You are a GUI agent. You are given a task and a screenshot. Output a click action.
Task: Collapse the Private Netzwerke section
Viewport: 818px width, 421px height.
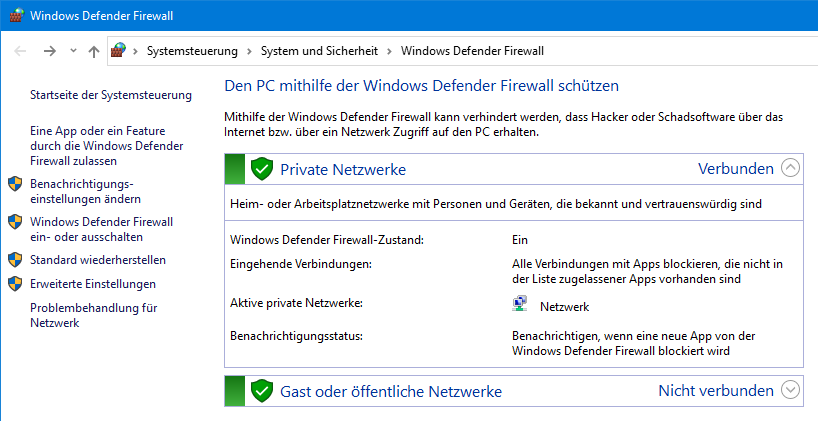pyautogui.click(x=790, y=168)
